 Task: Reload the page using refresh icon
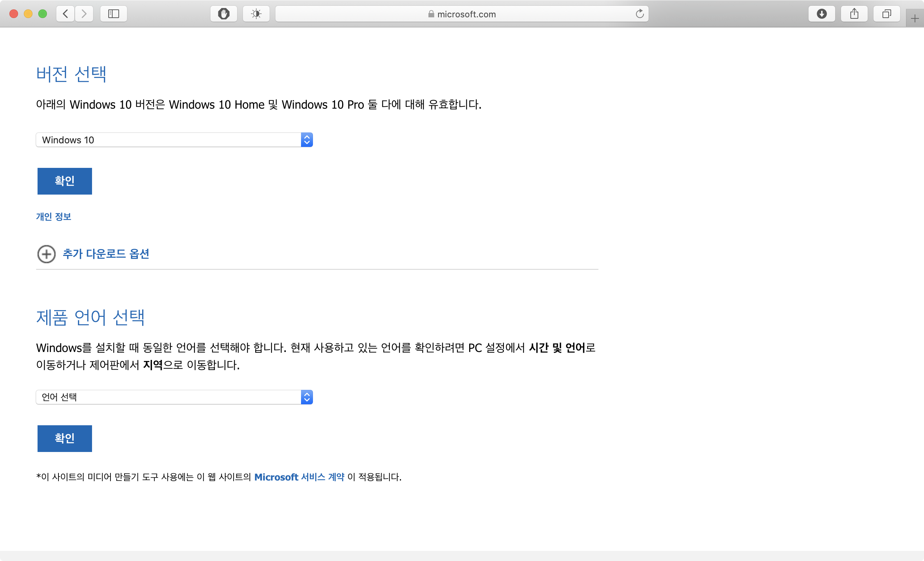click(x=640, y=14)
